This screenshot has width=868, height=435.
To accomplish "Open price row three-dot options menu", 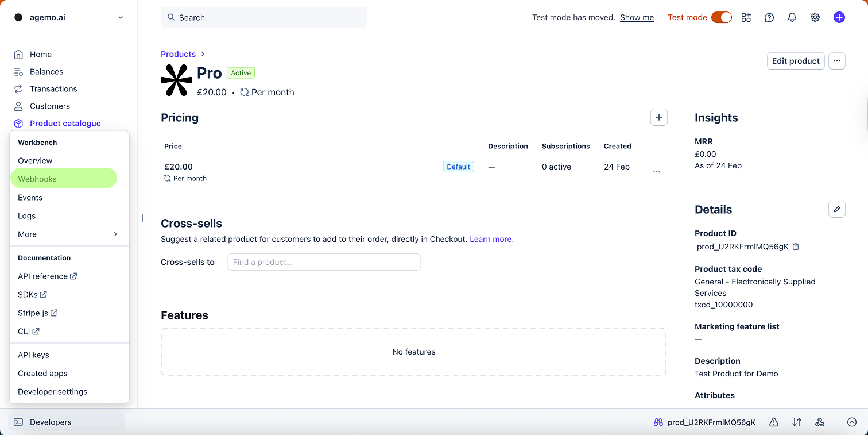I will click(x=657, y=172).
